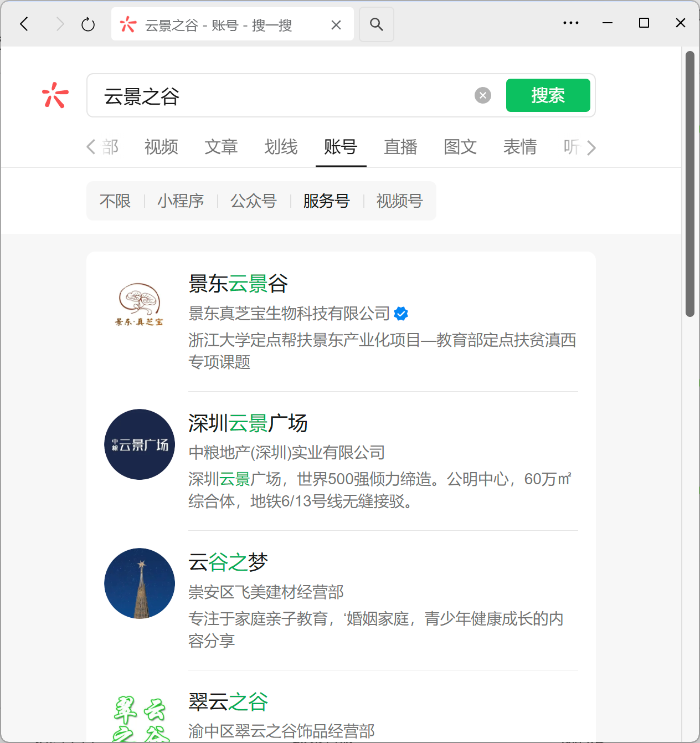700x743 pixels.
Task: Click the 云谷之梦 tower avatar
Action: [x=140, y=583]
